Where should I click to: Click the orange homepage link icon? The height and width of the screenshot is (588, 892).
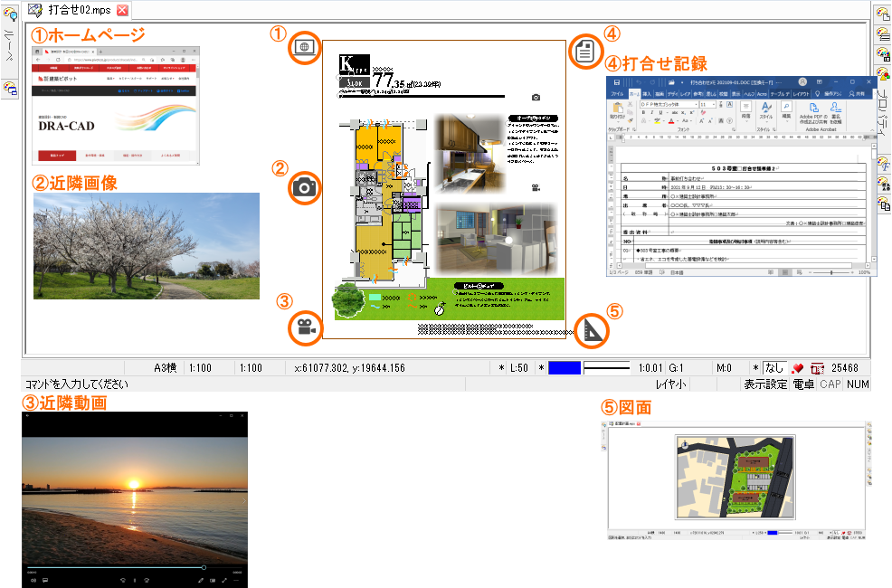tap(304, 47)
